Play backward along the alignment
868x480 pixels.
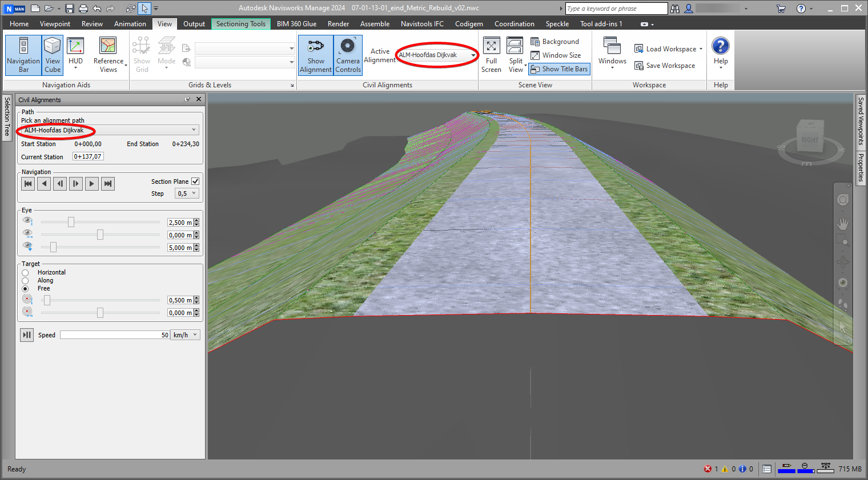coord(44,184)
